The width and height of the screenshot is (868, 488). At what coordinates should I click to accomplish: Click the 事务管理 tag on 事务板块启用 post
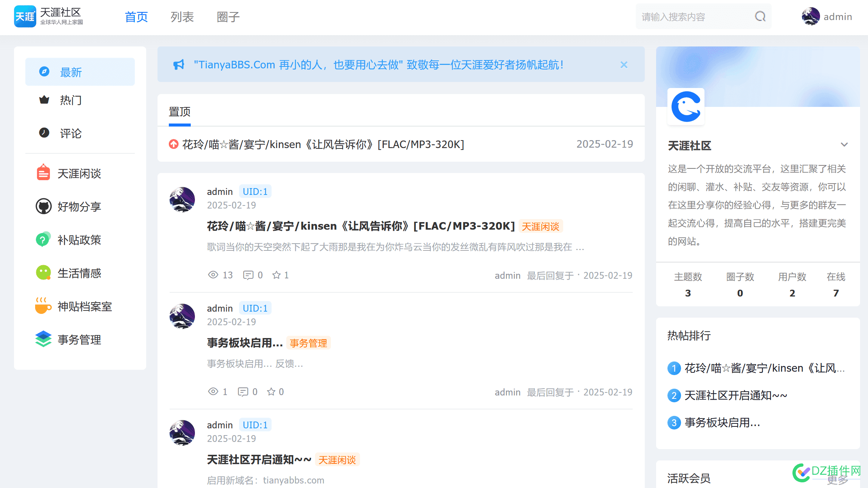308,343
